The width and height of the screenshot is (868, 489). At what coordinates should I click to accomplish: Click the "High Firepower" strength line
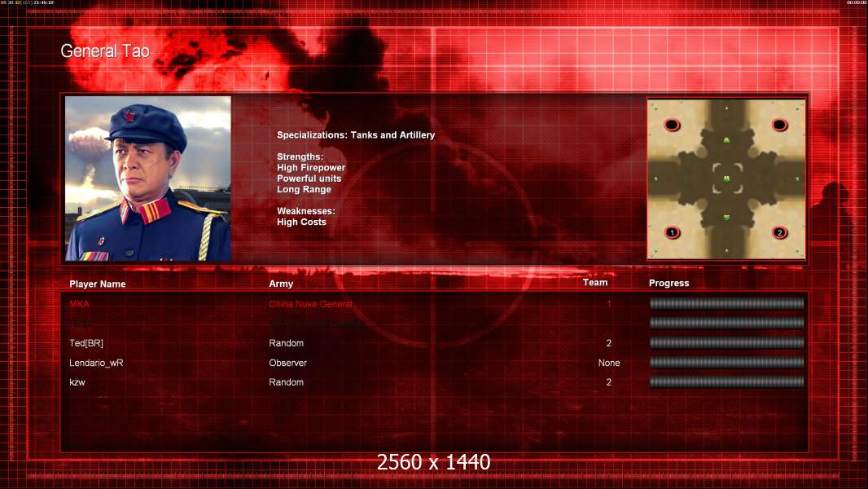311,168
